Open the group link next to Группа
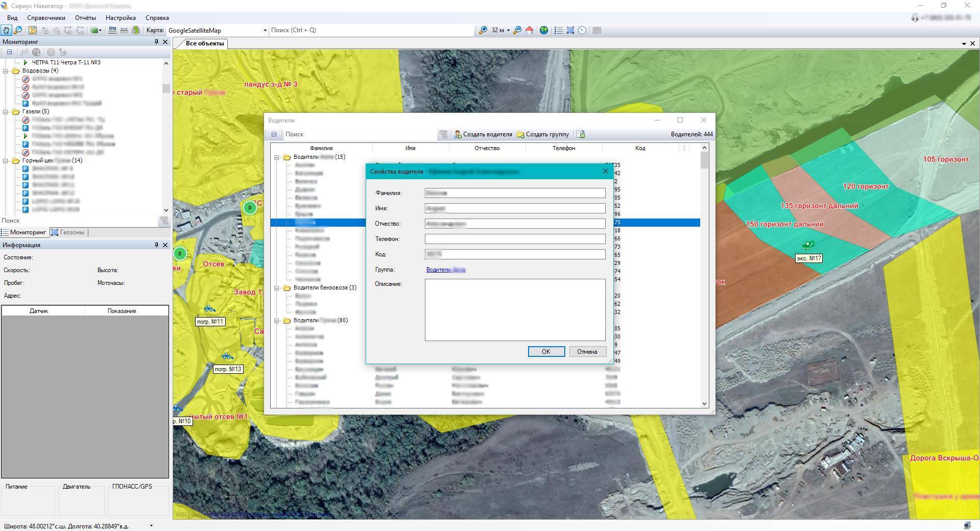 pyautogui.click(x=445, y=270)
